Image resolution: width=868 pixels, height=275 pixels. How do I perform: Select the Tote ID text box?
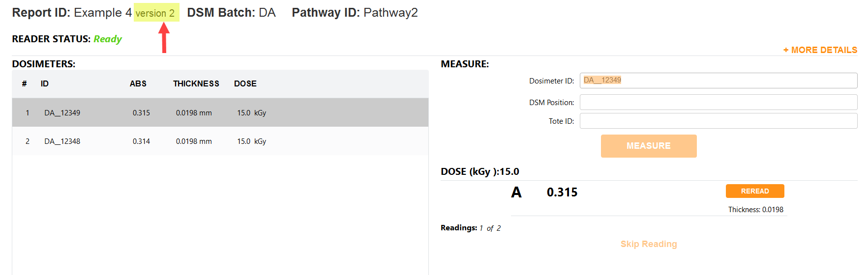718,121
